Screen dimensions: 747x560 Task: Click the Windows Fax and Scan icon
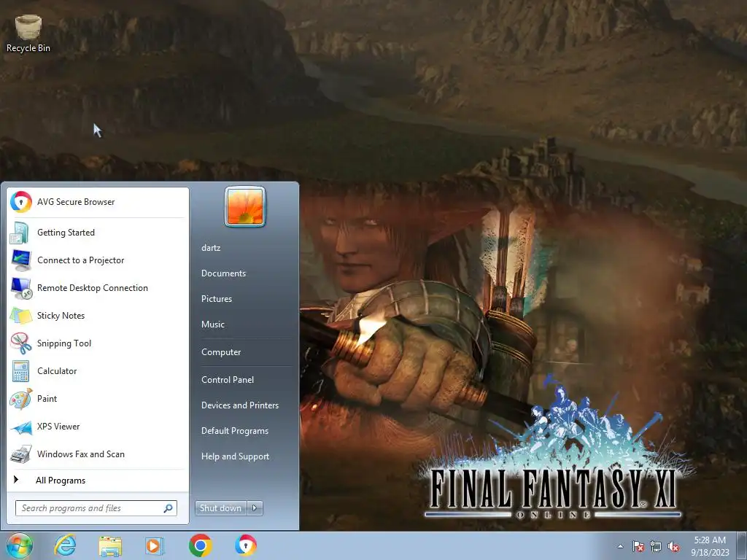click(21, 454)
